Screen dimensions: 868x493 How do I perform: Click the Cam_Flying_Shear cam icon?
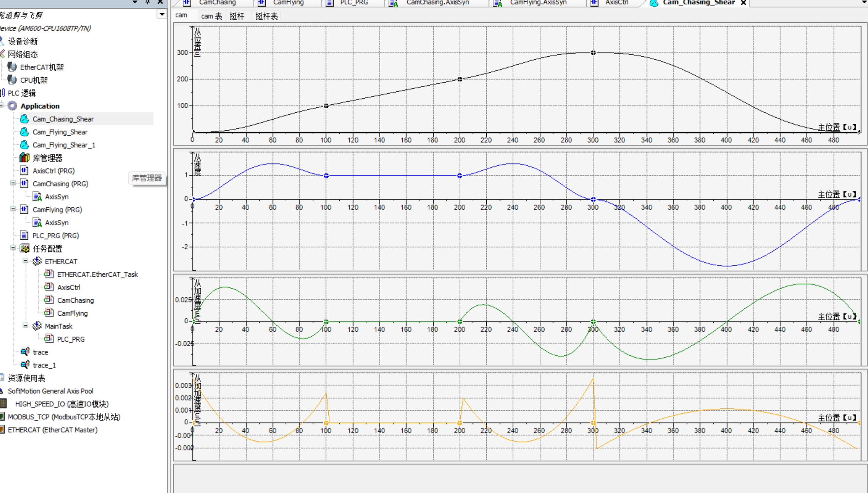(x=25, y=132)
